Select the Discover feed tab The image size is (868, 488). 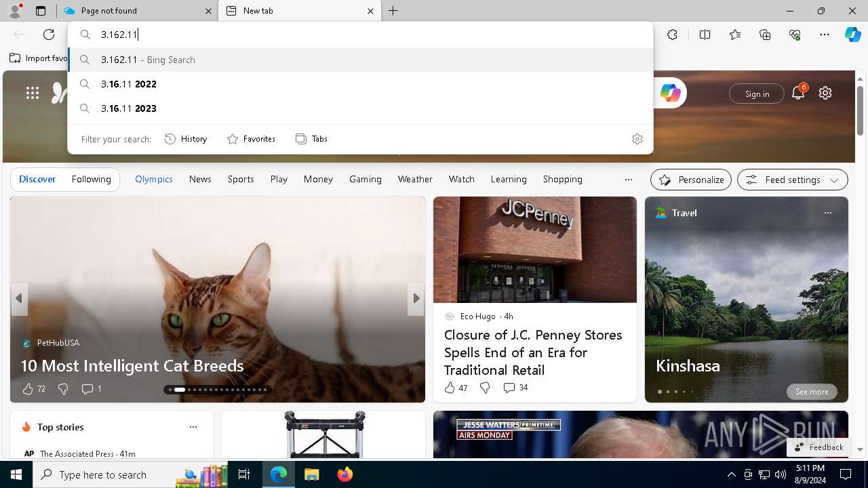click(37, 179)
